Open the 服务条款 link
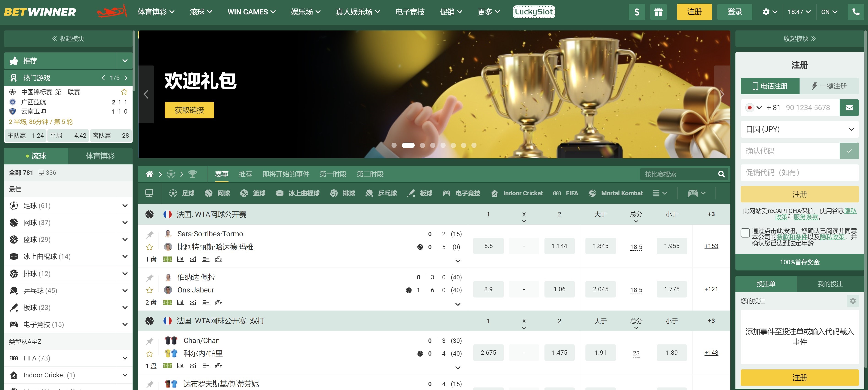This screenshot has width=868, height=390. click(x=806, y=217)
